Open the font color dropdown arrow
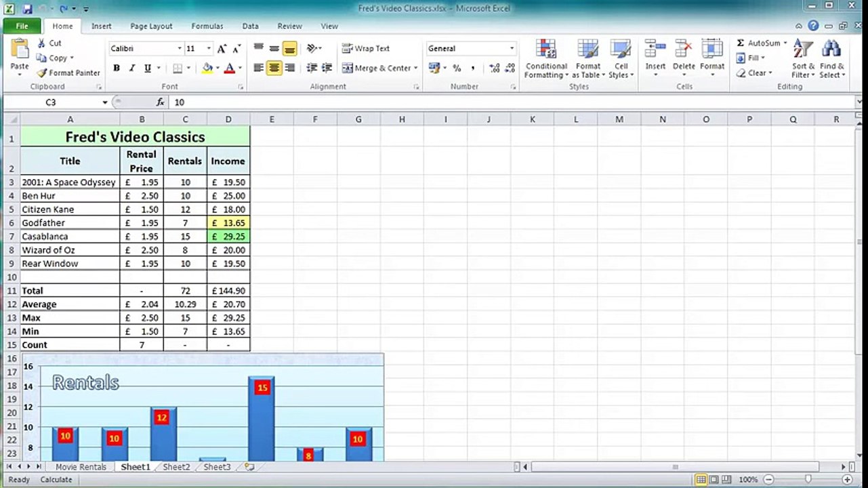The image size is (868, 488). tap(240, 68)
